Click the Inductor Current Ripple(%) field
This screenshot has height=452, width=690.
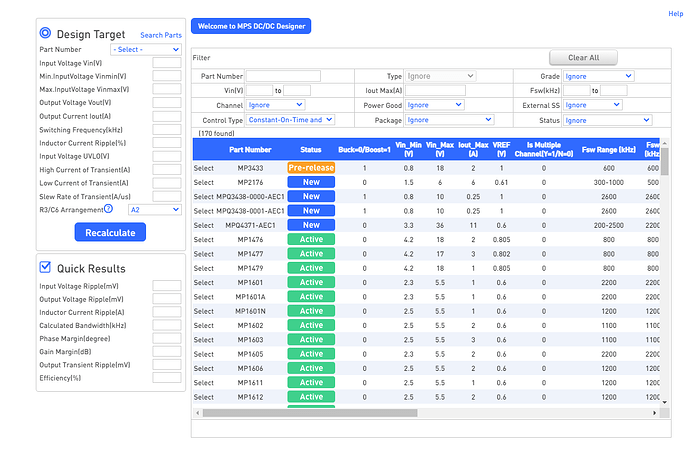point(167,143)
